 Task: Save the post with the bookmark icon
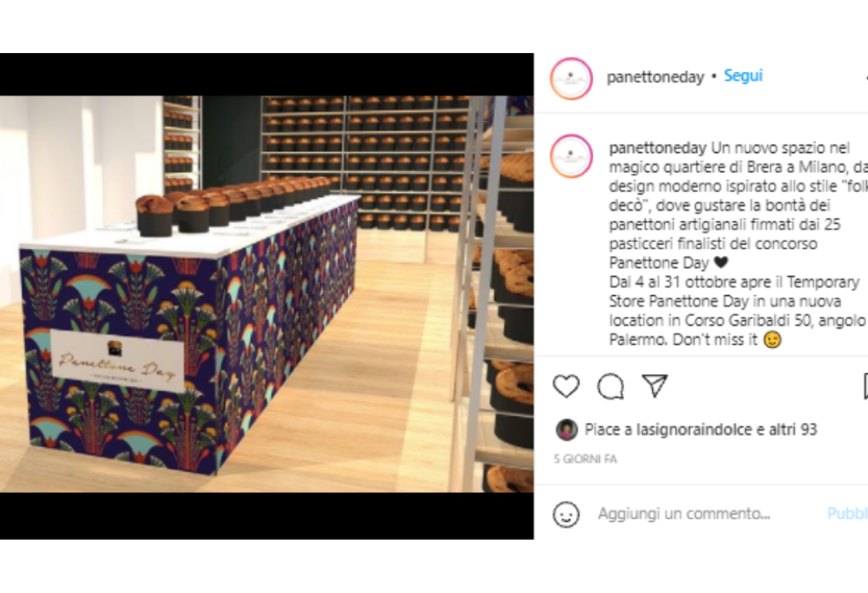click(865, 385)
